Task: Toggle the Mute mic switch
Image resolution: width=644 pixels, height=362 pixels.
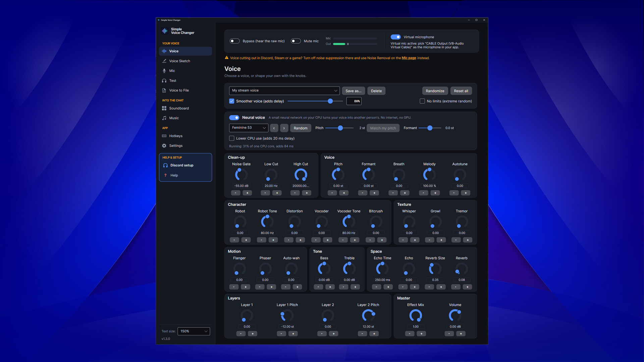Action: point(296,41)
